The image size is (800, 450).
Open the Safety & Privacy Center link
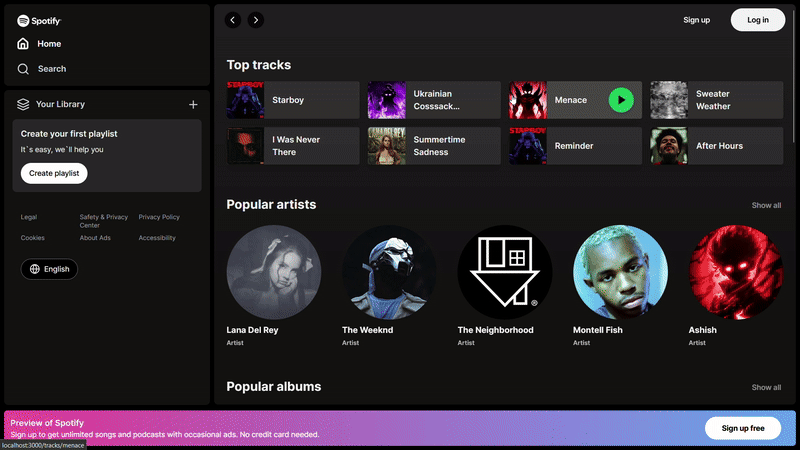[104, 221]
